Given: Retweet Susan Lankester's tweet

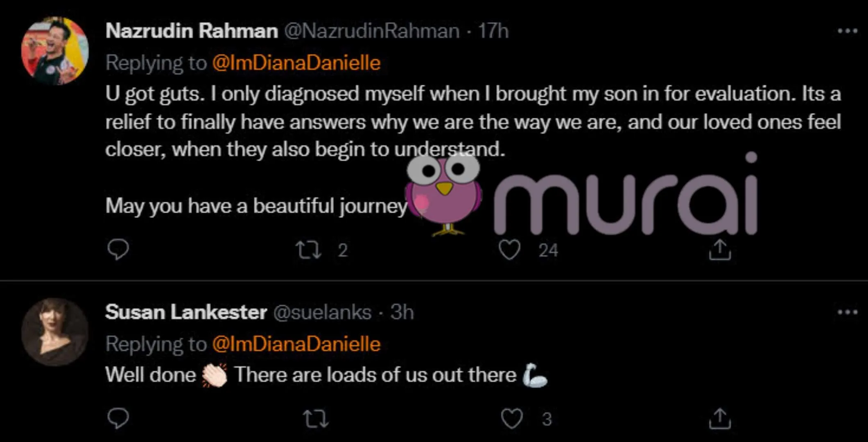Looking at the screenshot, I should [x=315, y=419].
